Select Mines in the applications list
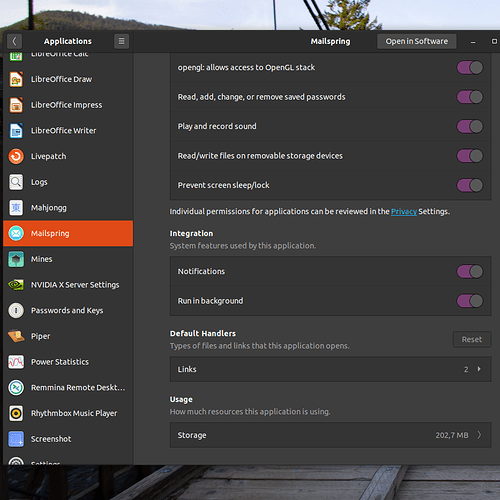This screenshot has width=500, height=500. pyautogui.click(x=68, y=259)
